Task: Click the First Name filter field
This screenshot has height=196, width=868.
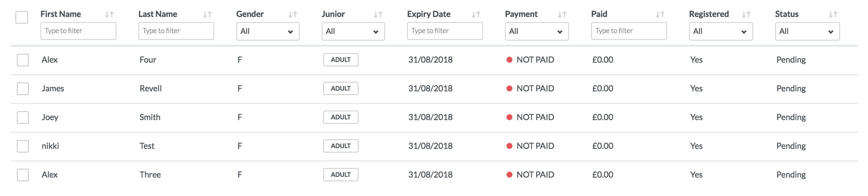Action: coord(78,31)
